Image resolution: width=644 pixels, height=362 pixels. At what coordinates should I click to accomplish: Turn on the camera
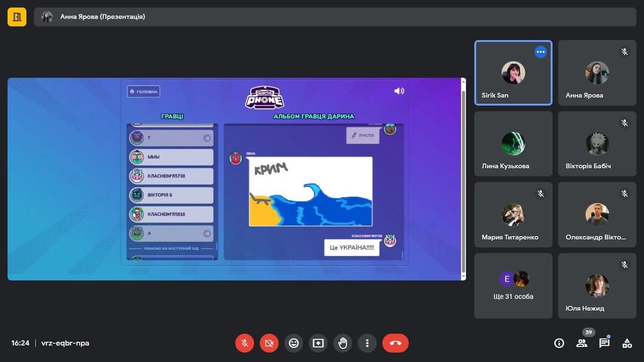click(x=269, y=343)
